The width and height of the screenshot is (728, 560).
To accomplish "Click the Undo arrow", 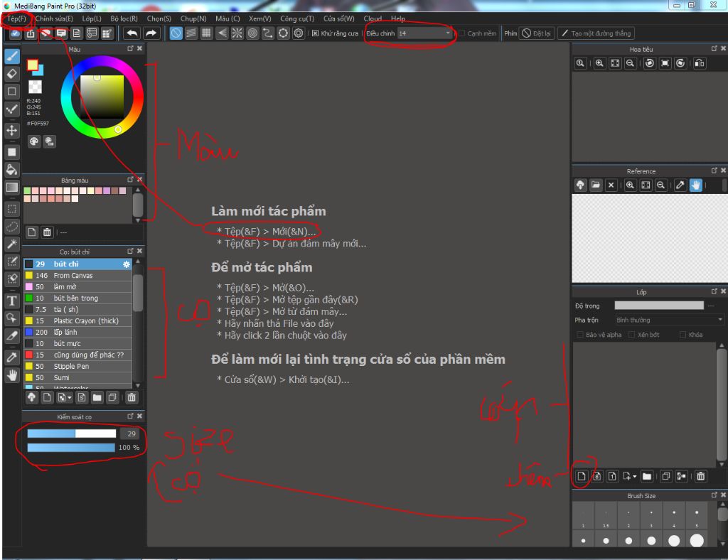I will [132, 33].
